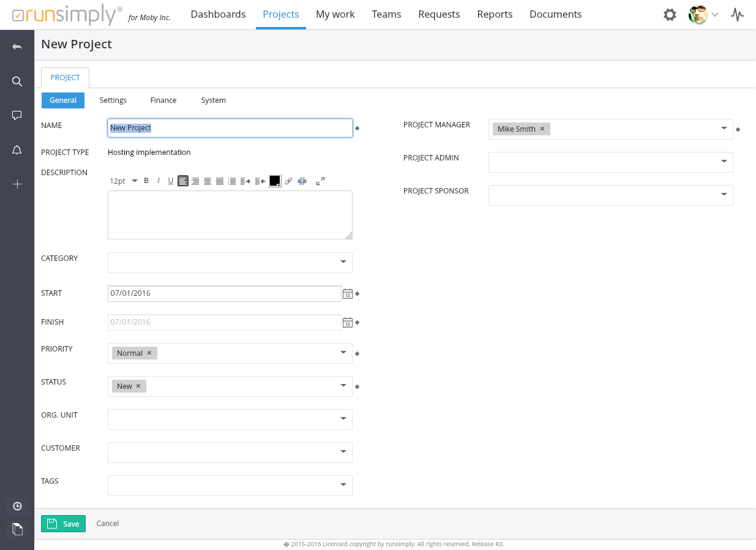
Task: Expand the Category dropdown
Action: (x=343, y=262)
